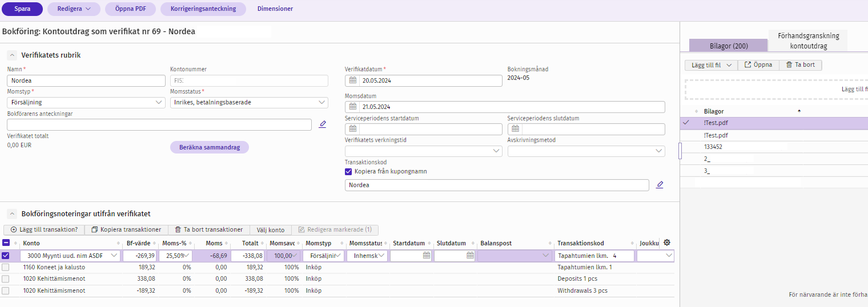Uncheck row 3000 Myynti checkbox
This screenshot has width=868, height=307.
6,256
